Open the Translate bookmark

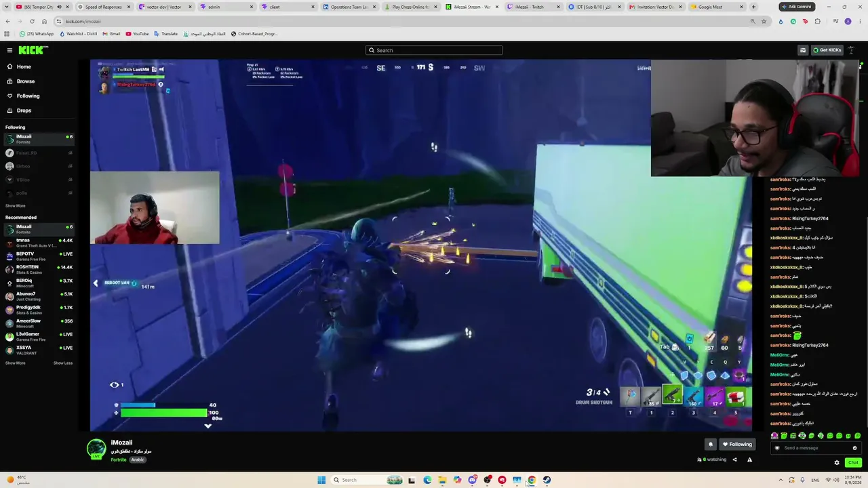tap(166, 34)
